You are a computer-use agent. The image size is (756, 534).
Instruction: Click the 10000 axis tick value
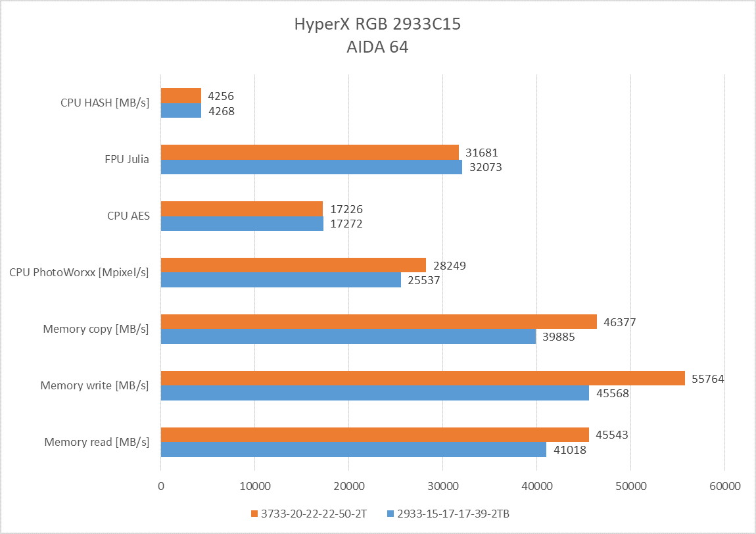(255, 486)
